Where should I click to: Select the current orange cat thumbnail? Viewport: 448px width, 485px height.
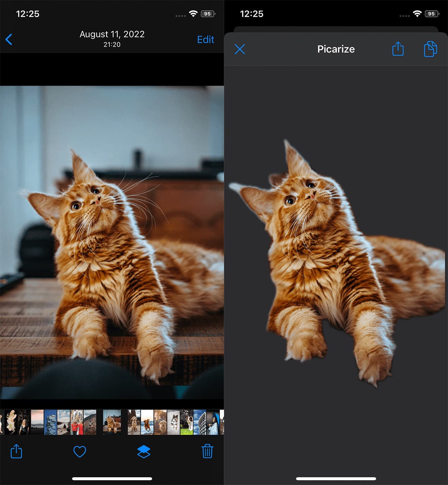(x=112, y=422)
